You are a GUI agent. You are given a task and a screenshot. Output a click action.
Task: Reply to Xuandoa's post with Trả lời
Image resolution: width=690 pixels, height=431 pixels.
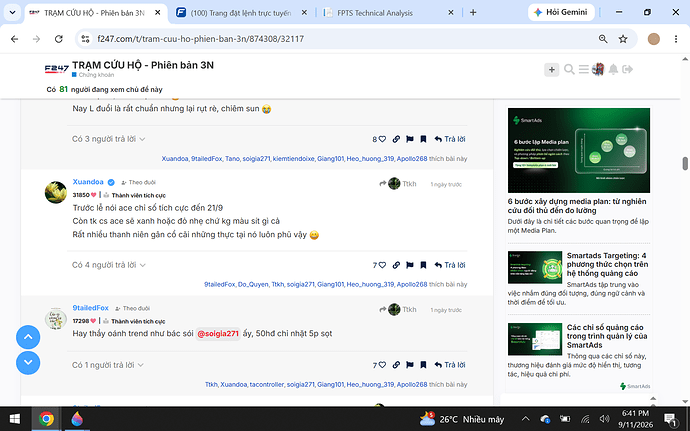[450, 265]
